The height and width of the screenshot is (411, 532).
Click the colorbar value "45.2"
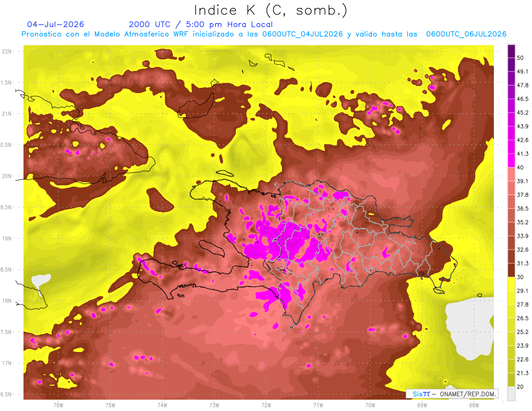pos(523,113)
